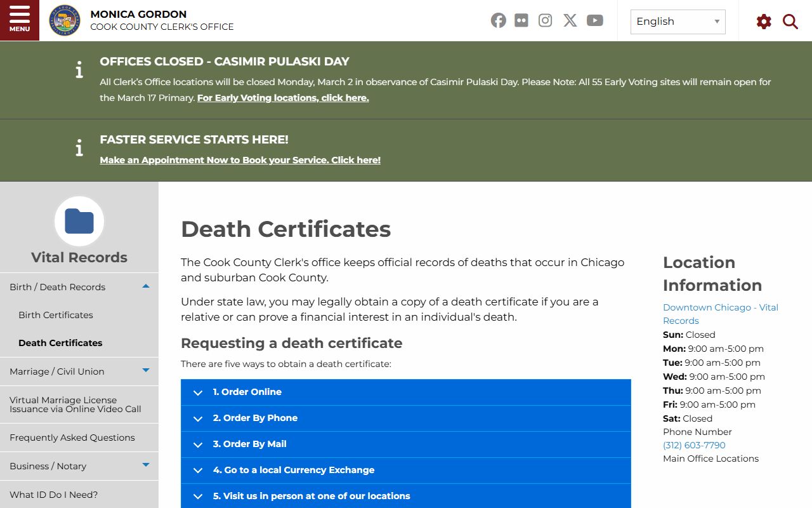Open the YouTube social icon

click(x=595, y=20)
